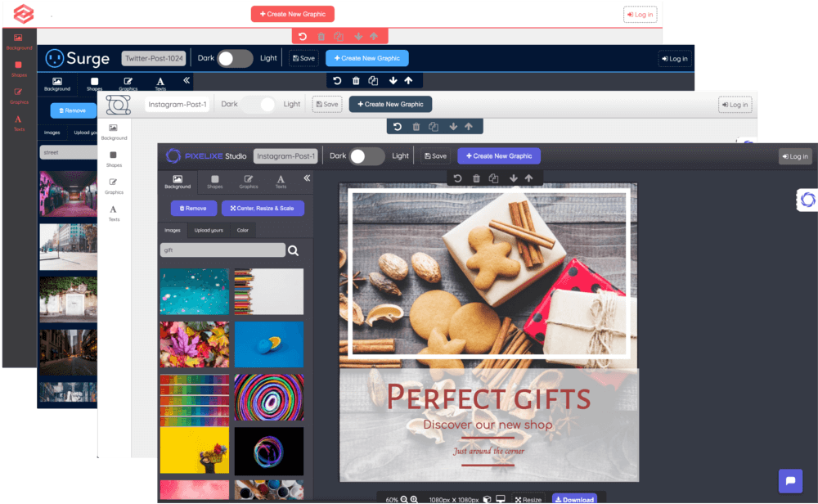Select the Color tab in Background panel
This screenshot has width=818, height=504.
point(243,230)
